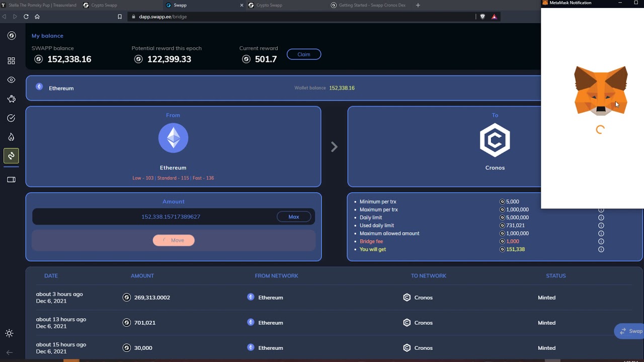Switch to Stella The Pomsky Pup tab
The height and width of the screenshot is (362, 644).
[x=38, y=5]
